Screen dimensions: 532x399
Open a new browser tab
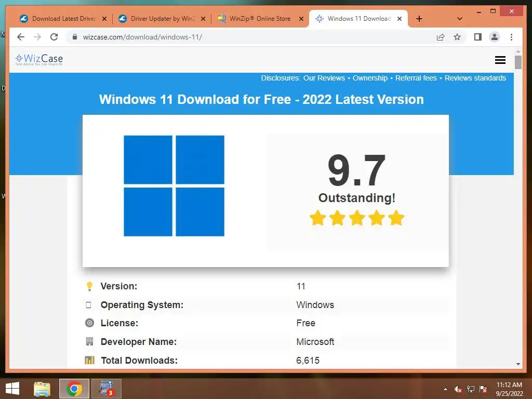point(419,19)
